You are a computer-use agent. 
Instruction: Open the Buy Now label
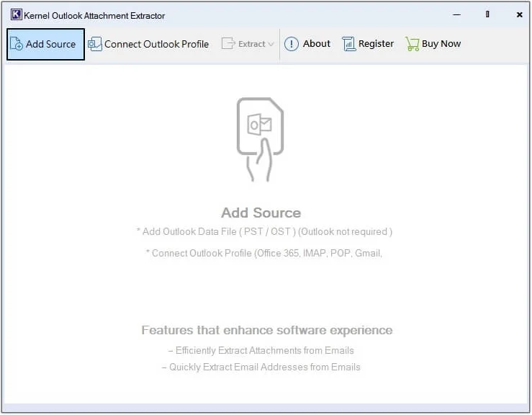click(x=441, y=44)
